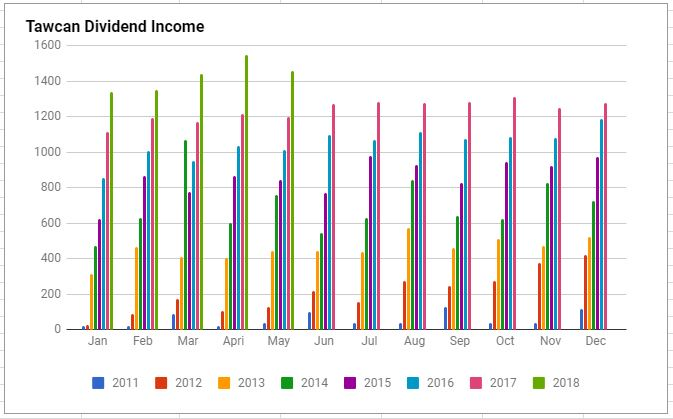The height and width of the screenshot is (419, 673).
Task: Click the Dec label on the x-axis
Action: pos(594,341)
